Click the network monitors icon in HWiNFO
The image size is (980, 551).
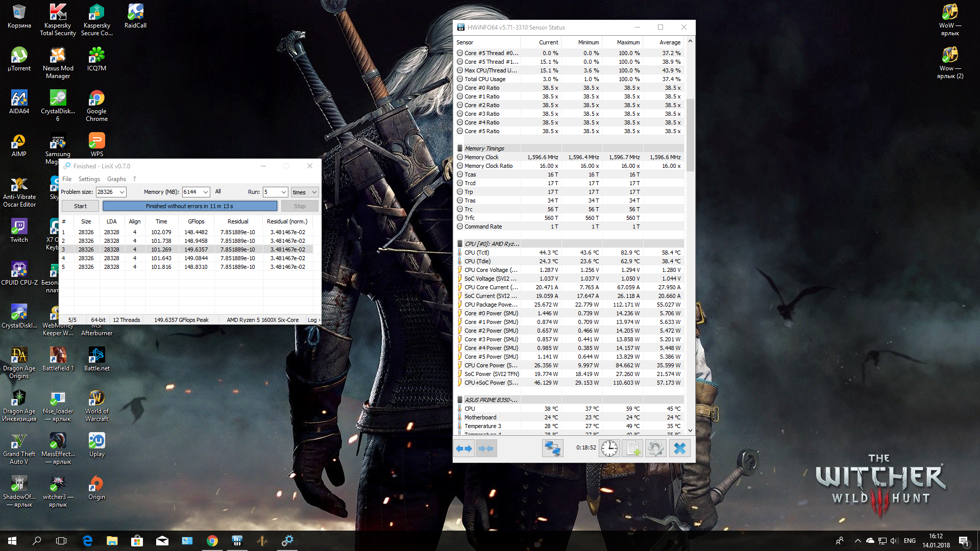552,448
